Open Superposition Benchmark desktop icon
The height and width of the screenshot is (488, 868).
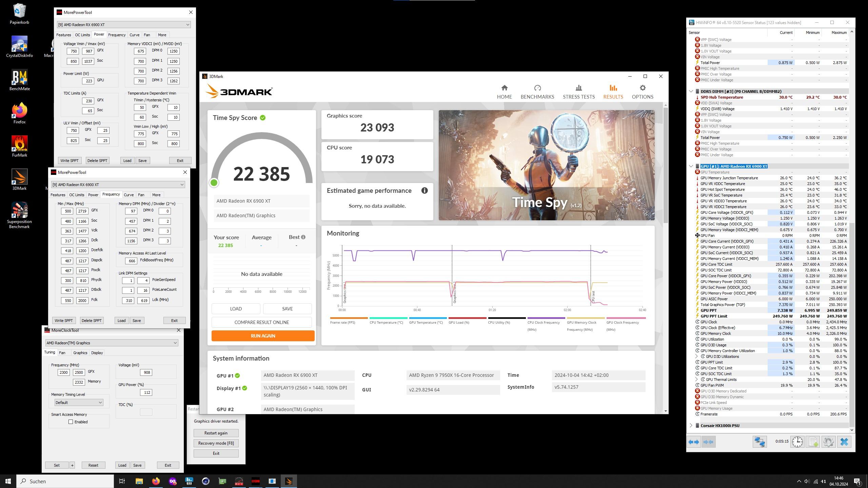(19, 216)
